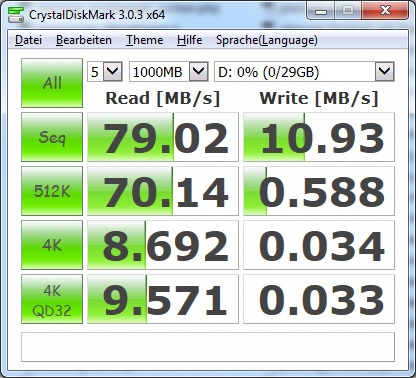Expand the 1000MB test size dropdown

click(x=199, y=71)
